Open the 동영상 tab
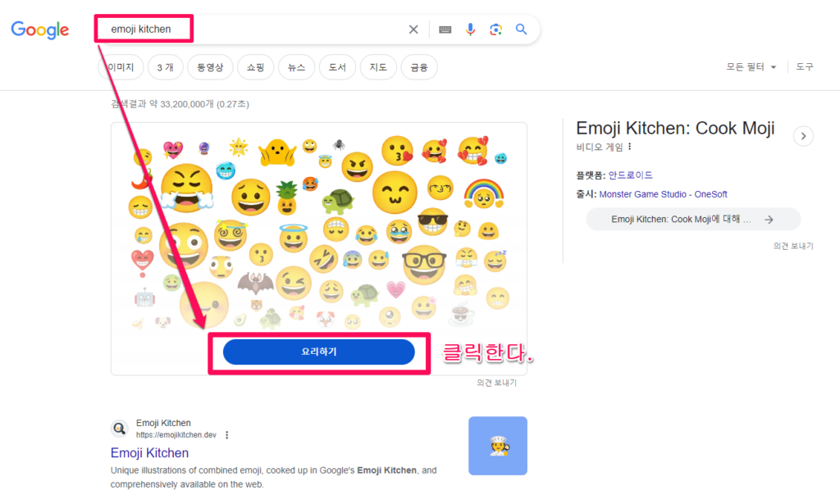Image resolution: width=840 pixels, height=504 pixels. pos(210,66)
